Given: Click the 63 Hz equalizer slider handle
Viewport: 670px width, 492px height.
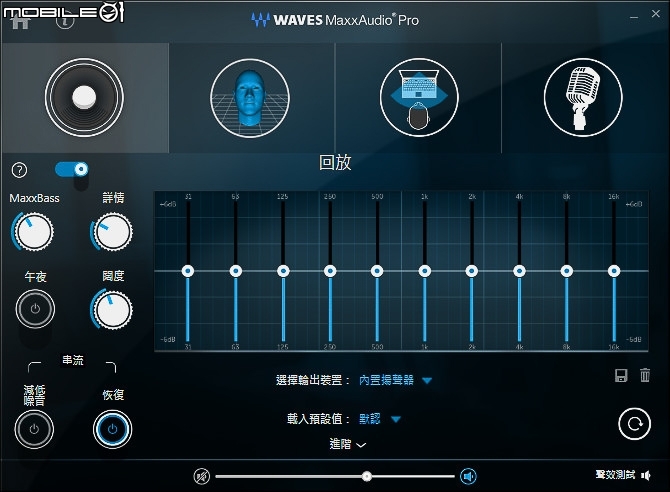Looking at the screenshot, I should [x=235, y=271].
